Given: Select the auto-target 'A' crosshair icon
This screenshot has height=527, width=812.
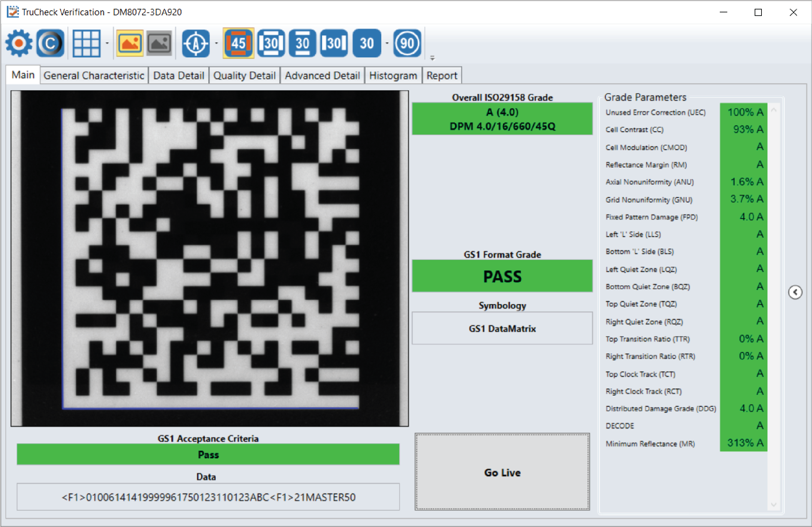Looking at the screenshot, I should point(196,43).
